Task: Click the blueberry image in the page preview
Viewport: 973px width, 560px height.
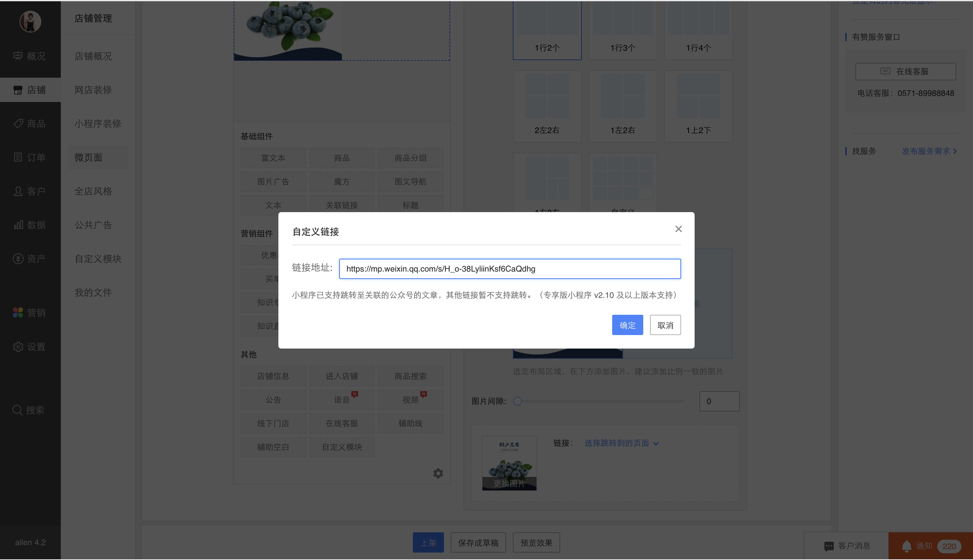Action: click(x=288, y=30)
